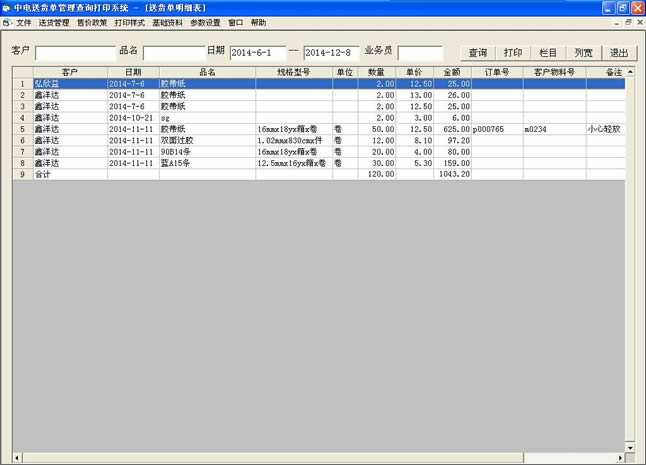
Task: Open the 参数设置 menu
Action: (x=205, y=23)
